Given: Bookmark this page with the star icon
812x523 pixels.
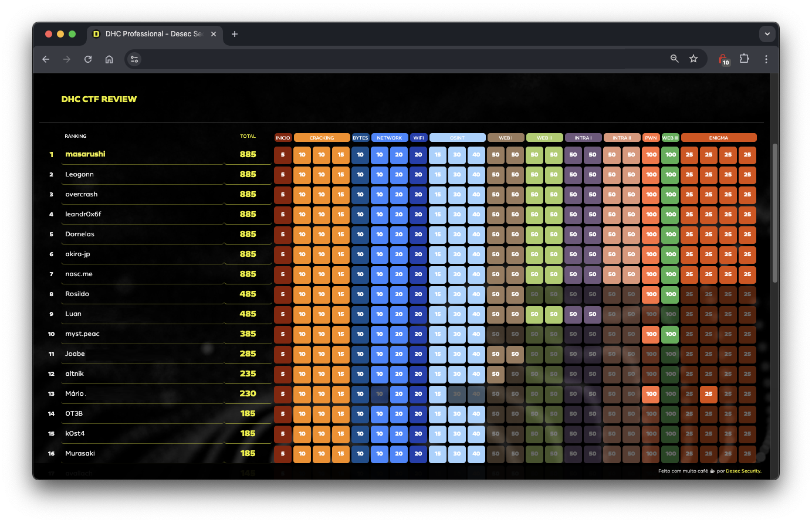Looking at the screenshot, I should coord(693,59).
